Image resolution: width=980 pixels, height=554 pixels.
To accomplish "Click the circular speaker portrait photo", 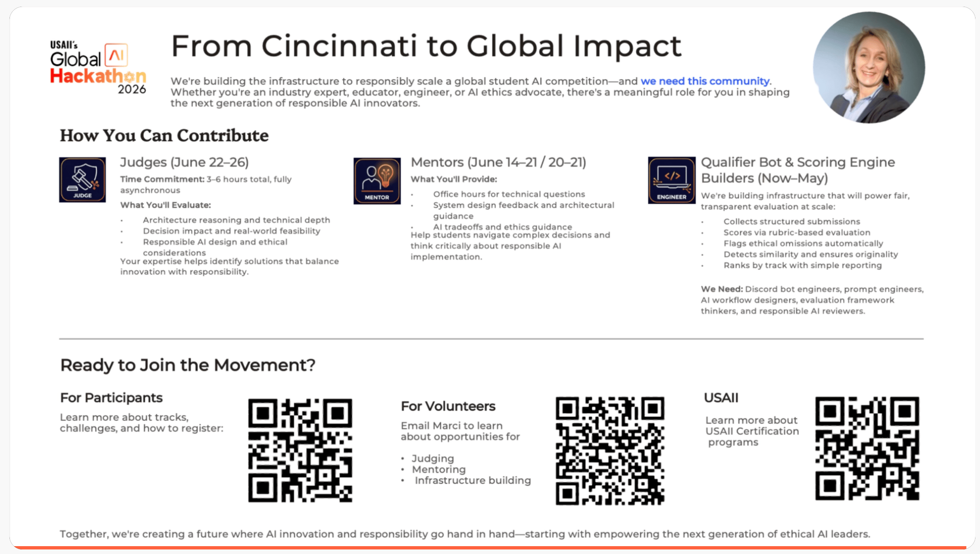I will point(869,67).
